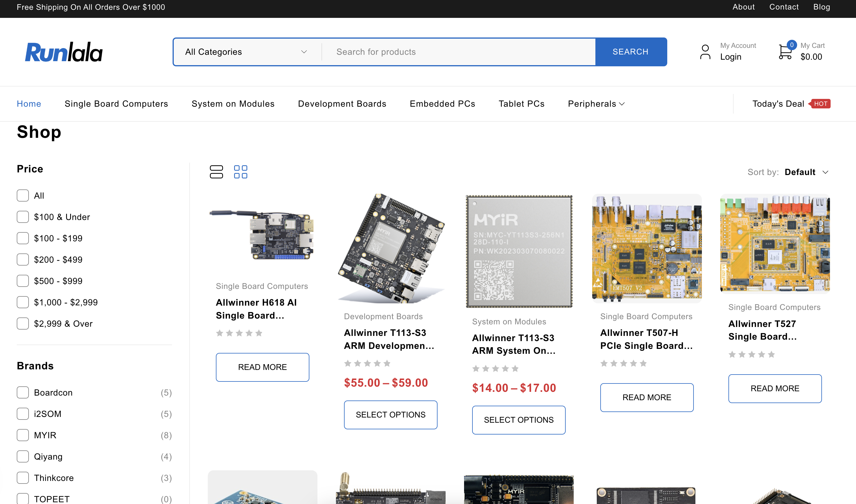Image resolution: width=856 pixels, height=504 pixels.
Task: Click the Search for products field
Action: coord(459,52)
